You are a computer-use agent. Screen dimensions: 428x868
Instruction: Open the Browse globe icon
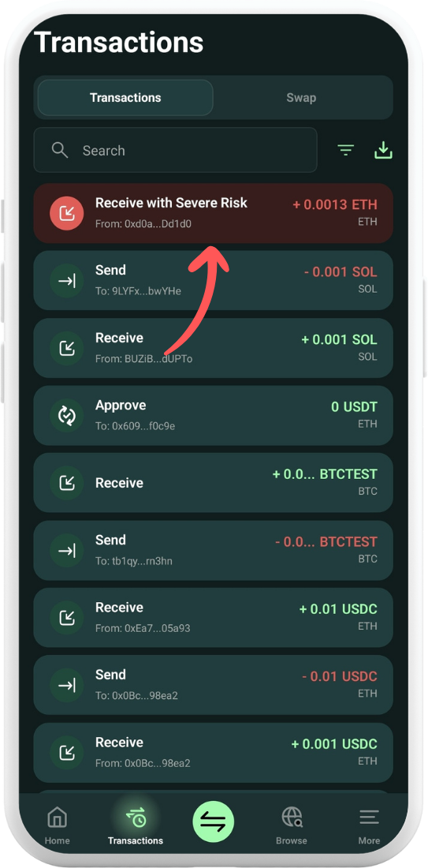tap(292, 817)
